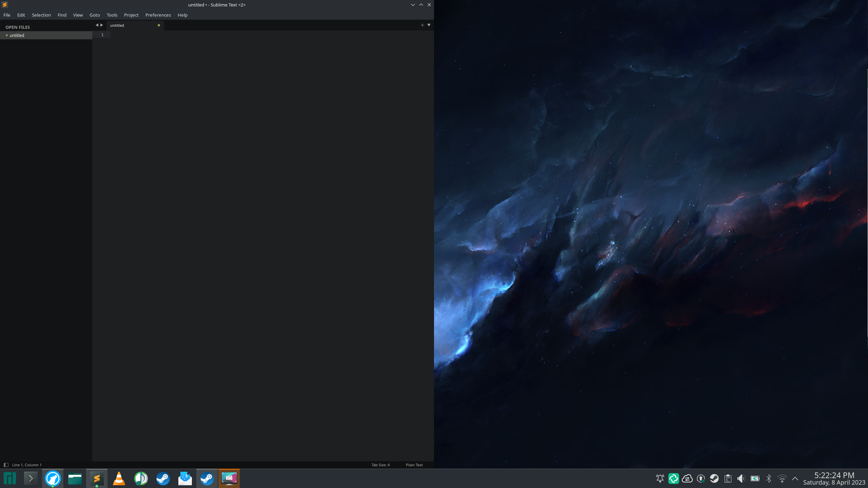
Task: Open the View menu
Action: [x=78, y=15]
